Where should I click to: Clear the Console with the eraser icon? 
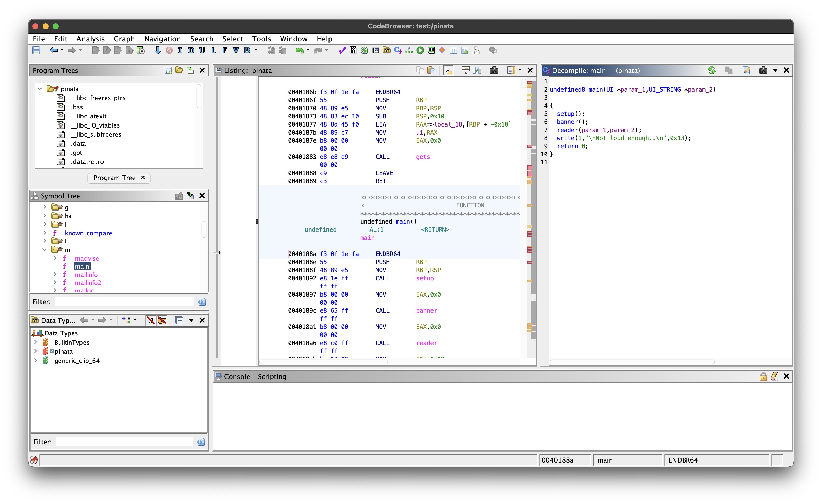[774, 376]
